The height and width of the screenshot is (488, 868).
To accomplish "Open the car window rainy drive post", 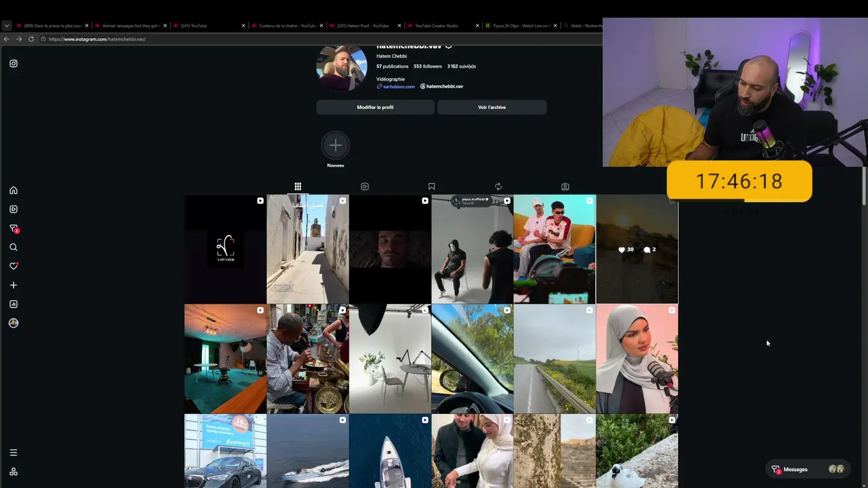I will 472,359.
